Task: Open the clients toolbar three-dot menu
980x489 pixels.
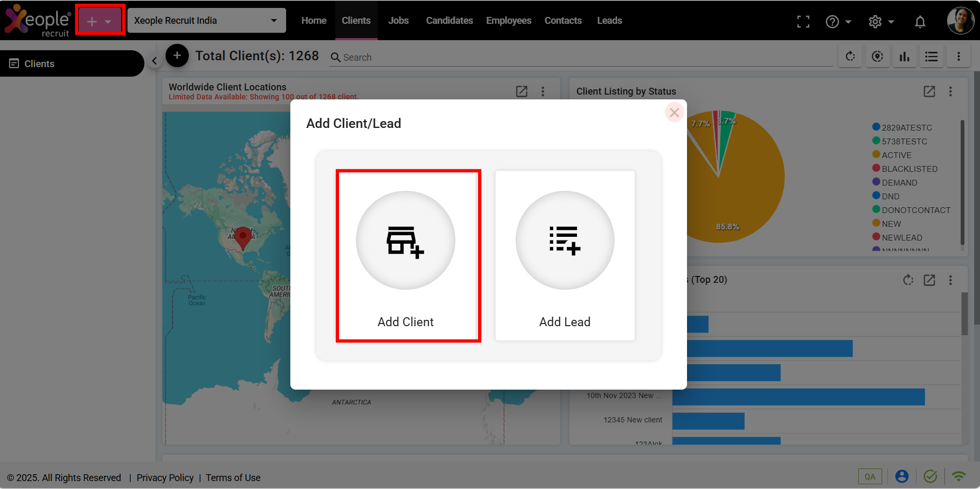Action: coord(958,56)
